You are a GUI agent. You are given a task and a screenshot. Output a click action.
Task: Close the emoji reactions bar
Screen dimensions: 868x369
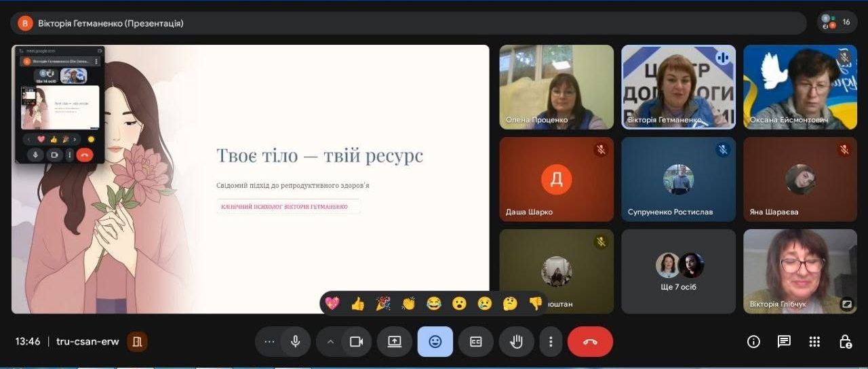click(x=435, y=341)
